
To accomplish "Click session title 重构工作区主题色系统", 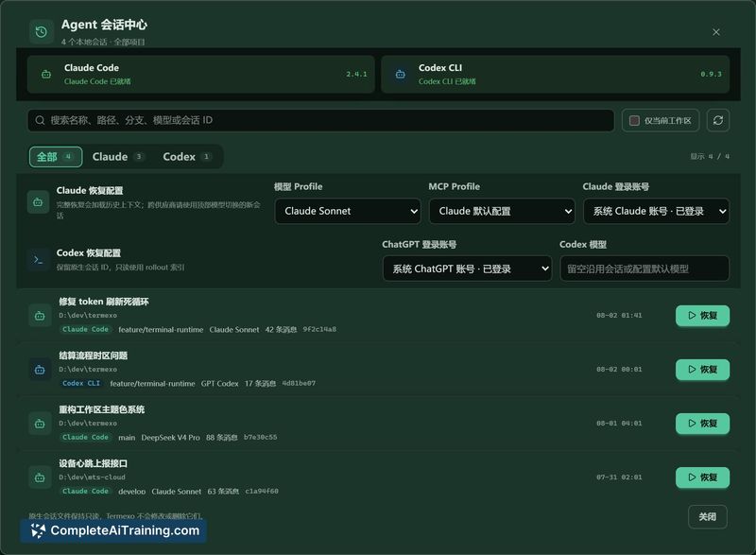I will pos(102,409).
